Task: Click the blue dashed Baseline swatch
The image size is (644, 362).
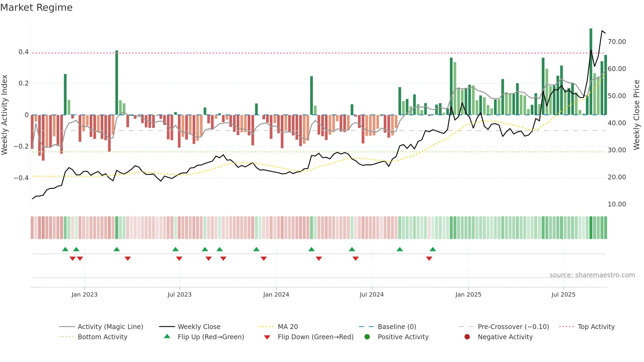Action: click(366, 327)
